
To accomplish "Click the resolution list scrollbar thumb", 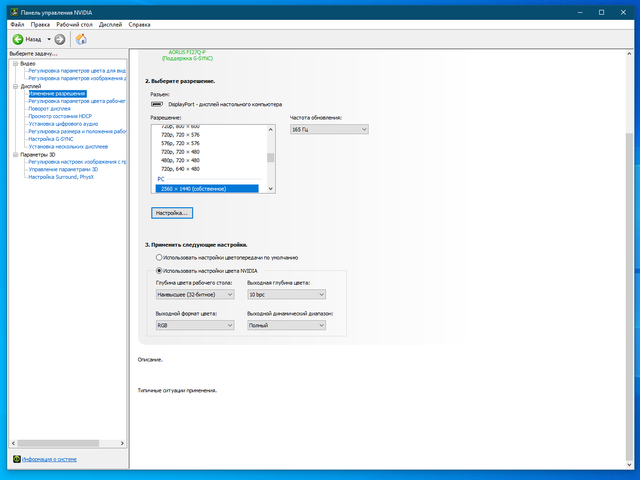I will [x=270, y=158].
